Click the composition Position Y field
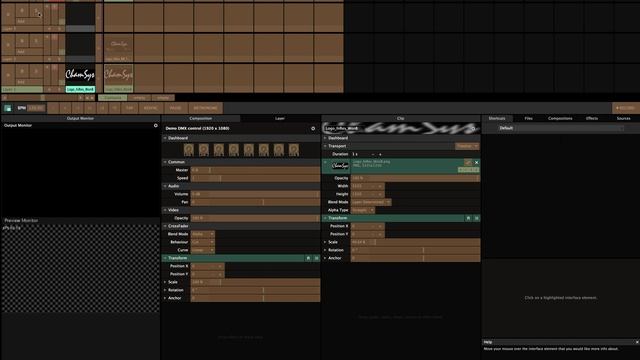Viewport: 640px width, 360px height. click(207, 274)
